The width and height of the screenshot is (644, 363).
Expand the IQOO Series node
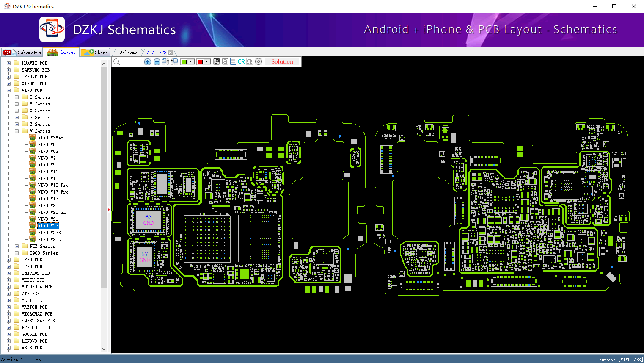point(17,253)
